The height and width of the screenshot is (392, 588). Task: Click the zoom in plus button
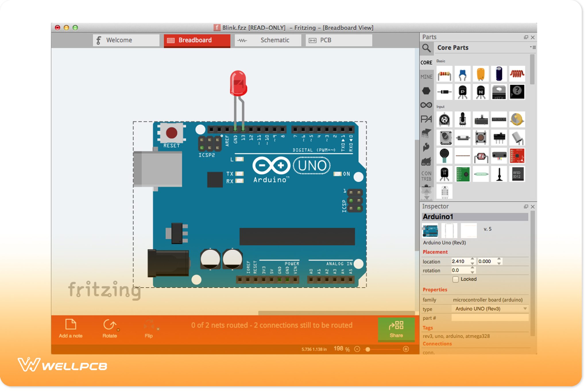tap(406, 349)
